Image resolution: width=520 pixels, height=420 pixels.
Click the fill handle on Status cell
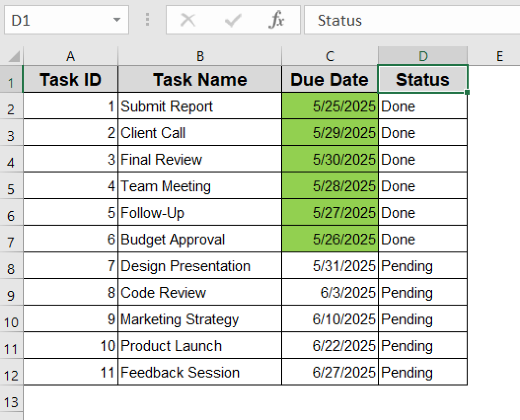point(467,92)
